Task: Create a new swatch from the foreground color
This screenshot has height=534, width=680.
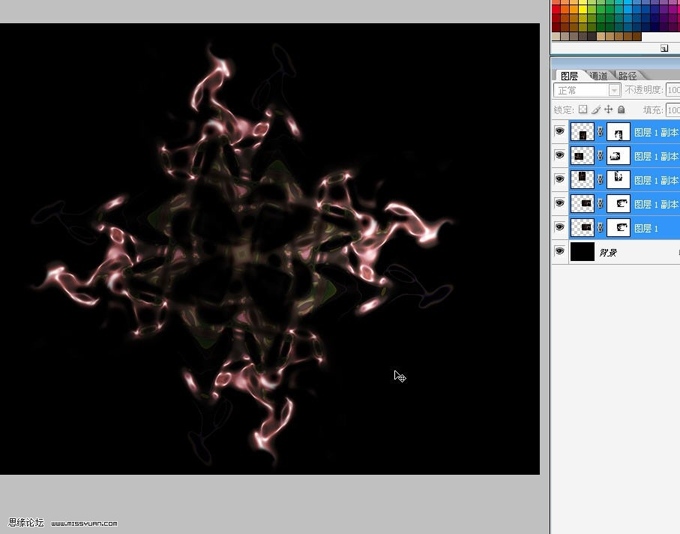Action: [x=664, y=49]
